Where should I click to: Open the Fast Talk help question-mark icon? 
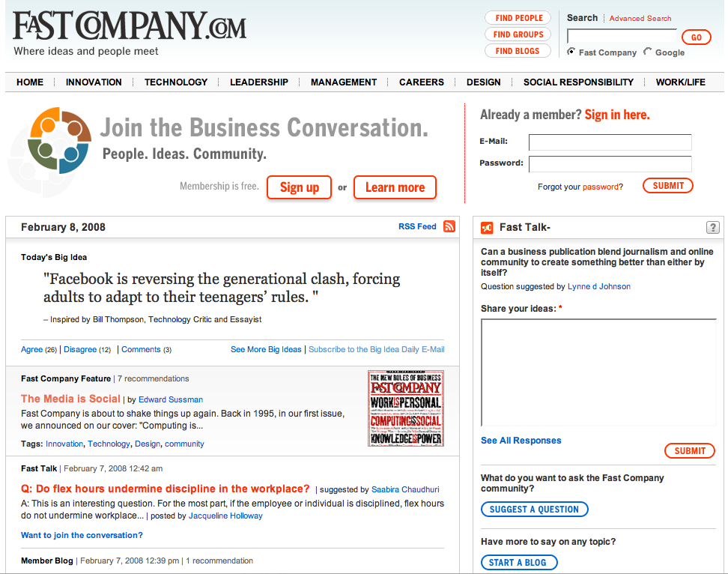[712, 228]
